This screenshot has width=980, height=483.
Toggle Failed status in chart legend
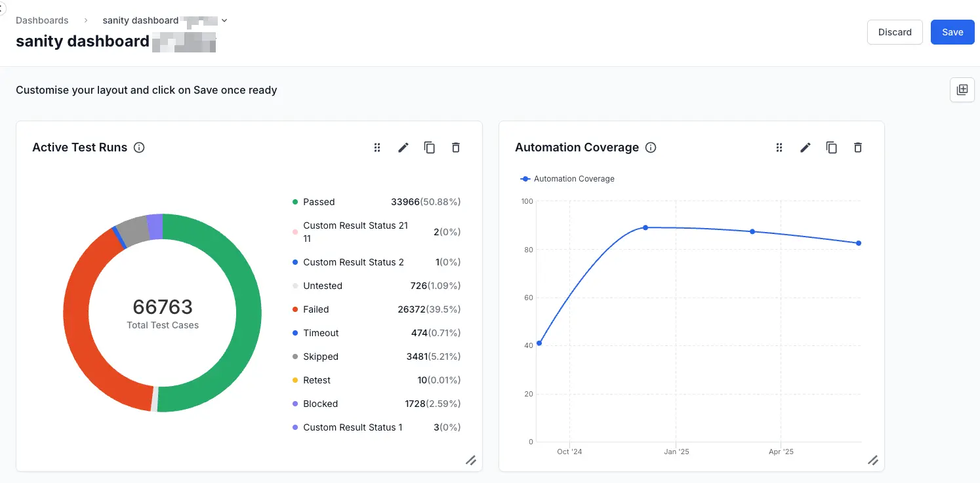316,309
